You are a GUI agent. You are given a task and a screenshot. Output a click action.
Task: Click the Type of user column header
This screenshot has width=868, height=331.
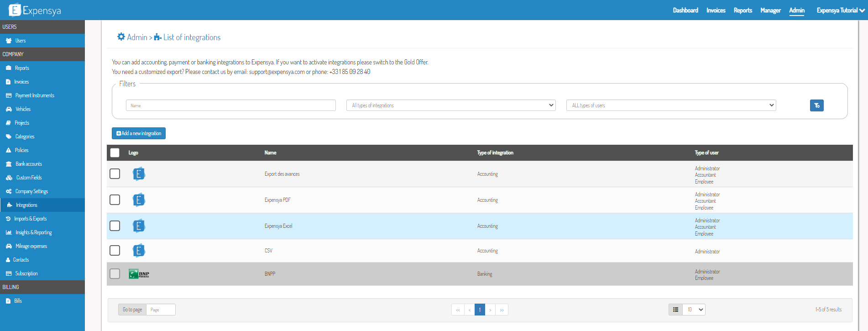tap(706, 153)
